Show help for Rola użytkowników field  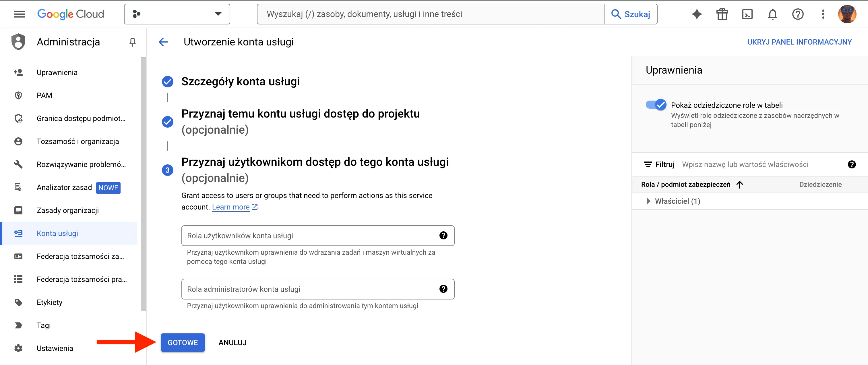(x=443, y=235)
